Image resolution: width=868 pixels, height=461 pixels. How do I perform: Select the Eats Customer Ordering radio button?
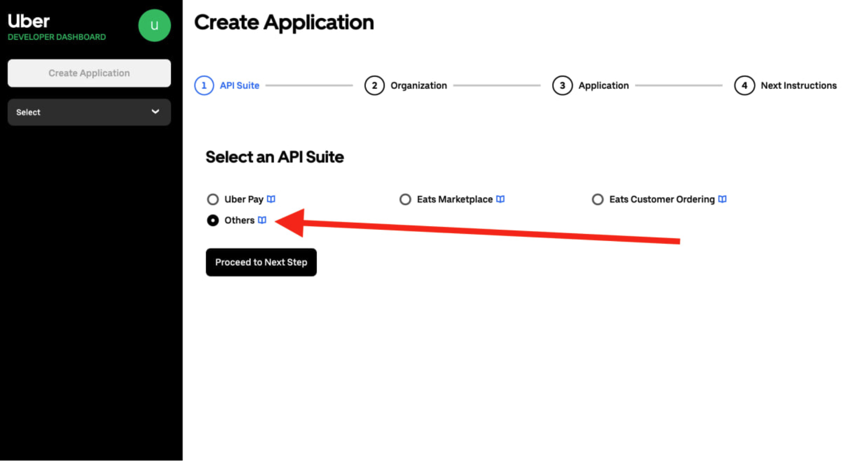598,200
